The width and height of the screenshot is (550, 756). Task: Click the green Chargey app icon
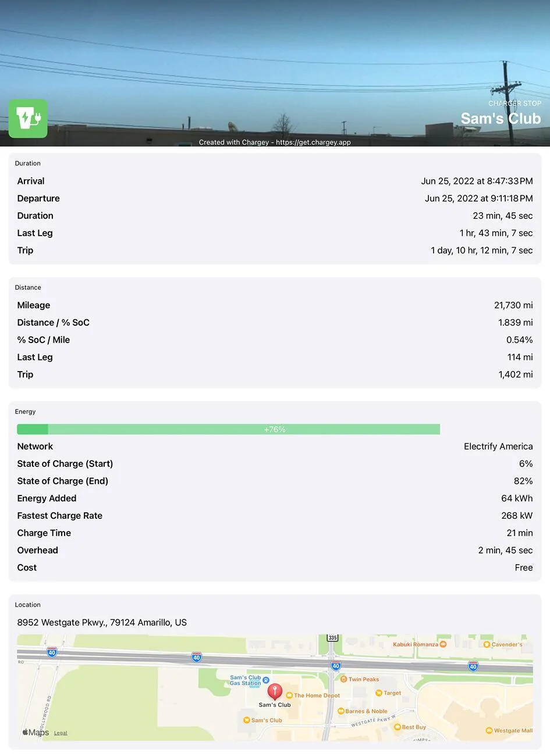[28, 119]
